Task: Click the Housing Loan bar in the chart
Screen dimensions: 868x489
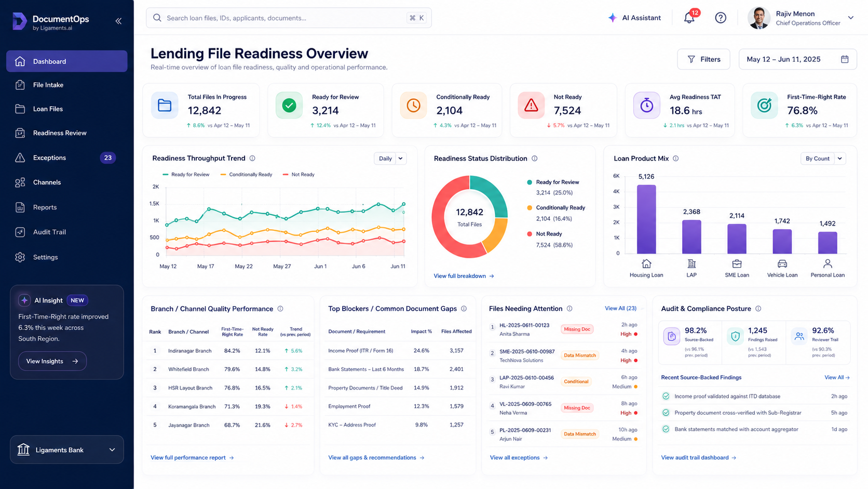Action: 646,219
